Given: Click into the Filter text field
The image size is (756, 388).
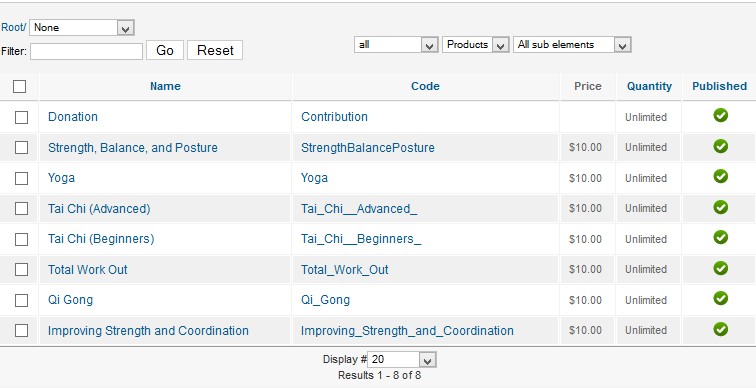Looking at the screenshot, I should tap(86, 51).
